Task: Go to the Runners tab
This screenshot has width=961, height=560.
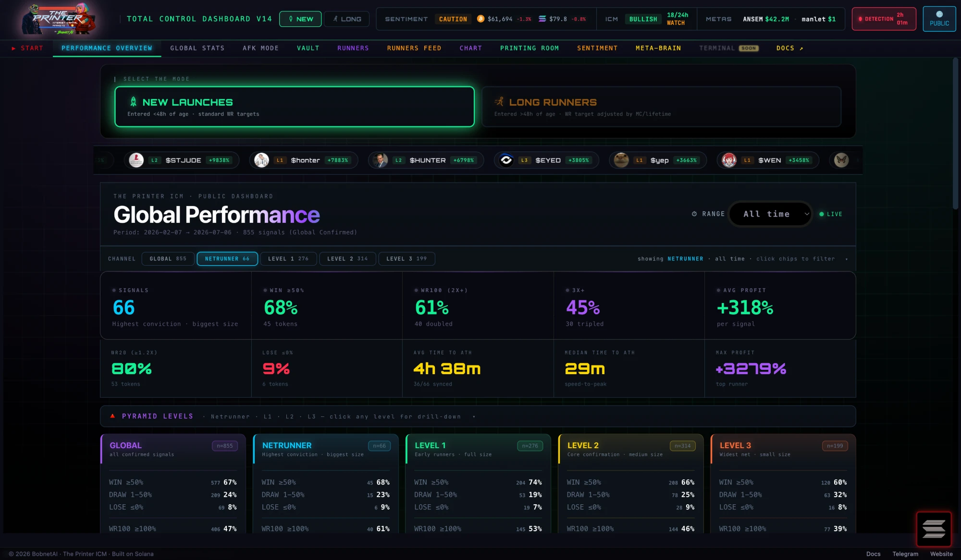Action: pyautogui.click(x=353, y=49)
